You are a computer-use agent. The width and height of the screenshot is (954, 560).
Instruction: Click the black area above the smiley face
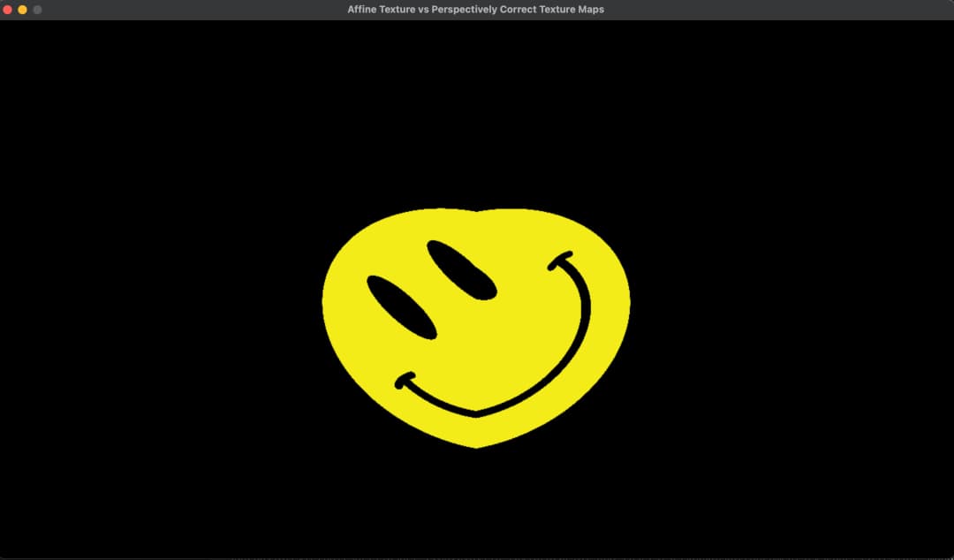click(477, 115)
